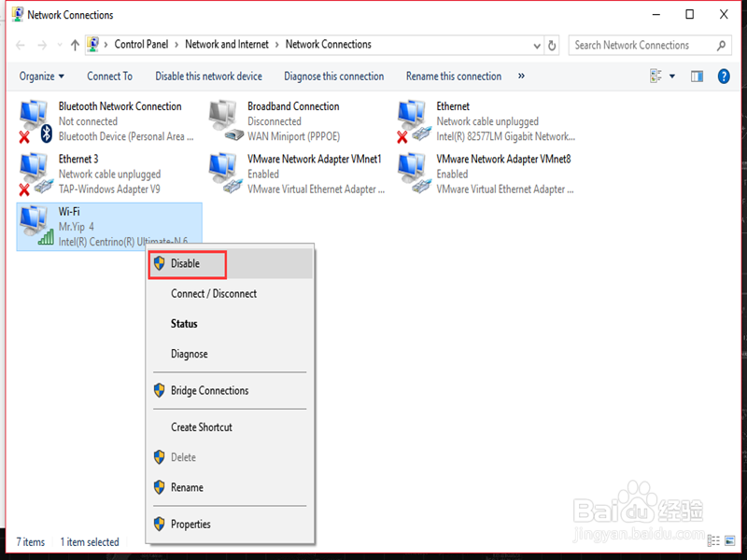Choose Rename in the context menu
The height and width of the screenshot is (560, 747).
[231, 487]
